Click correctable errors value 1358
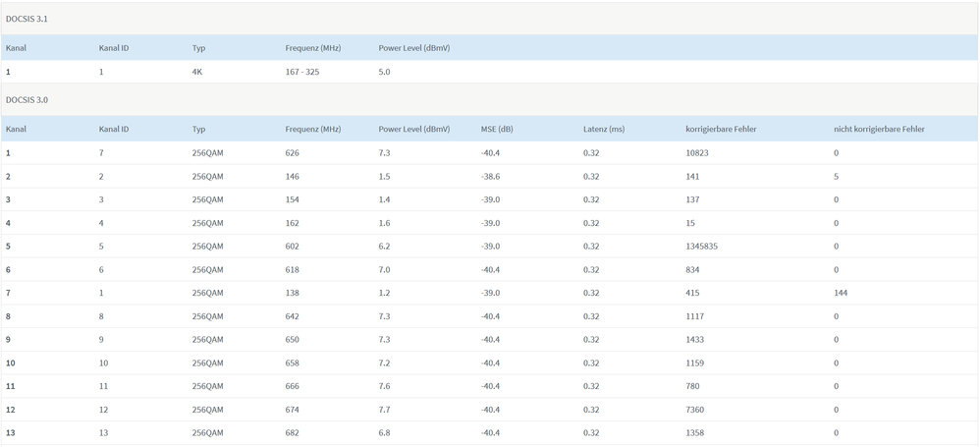980x447 pixels. click(x=695, y=433)
